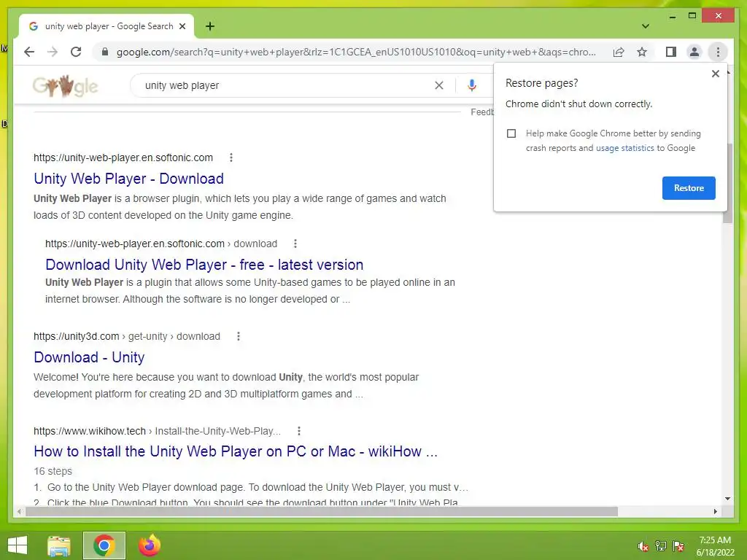Viewport: 747px width, 560px height.
Task: Click the https://www.wikihow.tech breadcrumb text
Action: 90,431
